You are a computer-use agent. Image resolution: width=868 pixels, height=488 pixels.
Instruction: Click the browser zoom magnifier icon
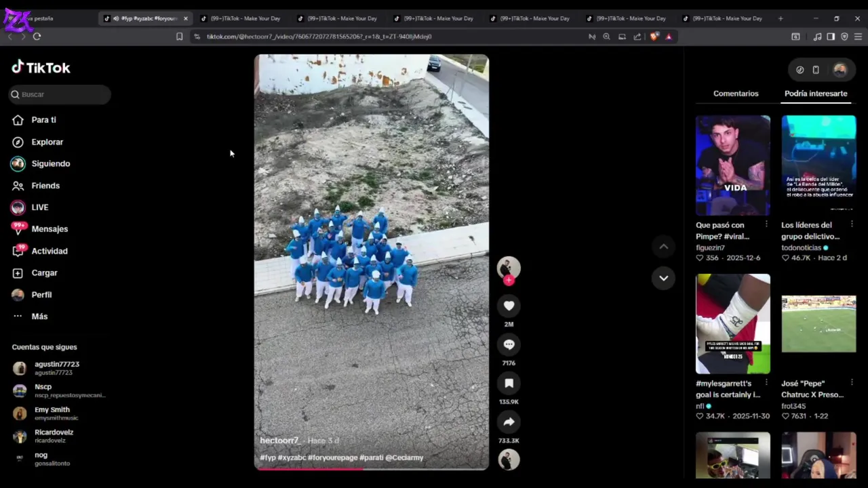point(606,37)
